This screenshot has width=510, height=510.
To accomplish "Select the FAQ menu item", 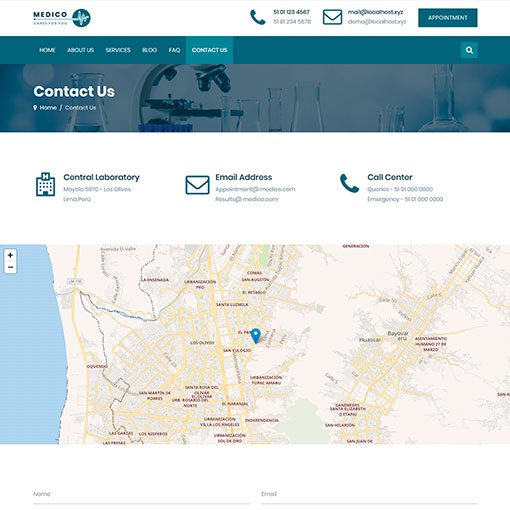I will [x=174, y=50].
